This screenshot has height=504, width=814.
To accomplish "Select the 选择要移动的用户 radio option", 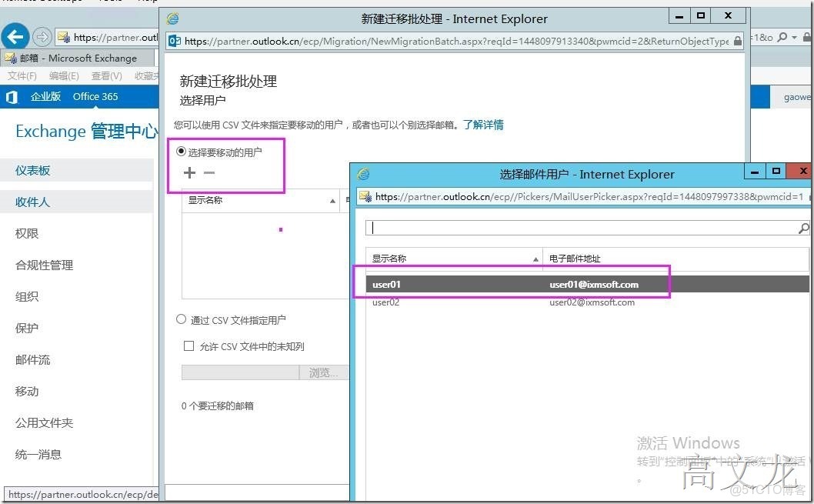I will click(x=180, y=150).
